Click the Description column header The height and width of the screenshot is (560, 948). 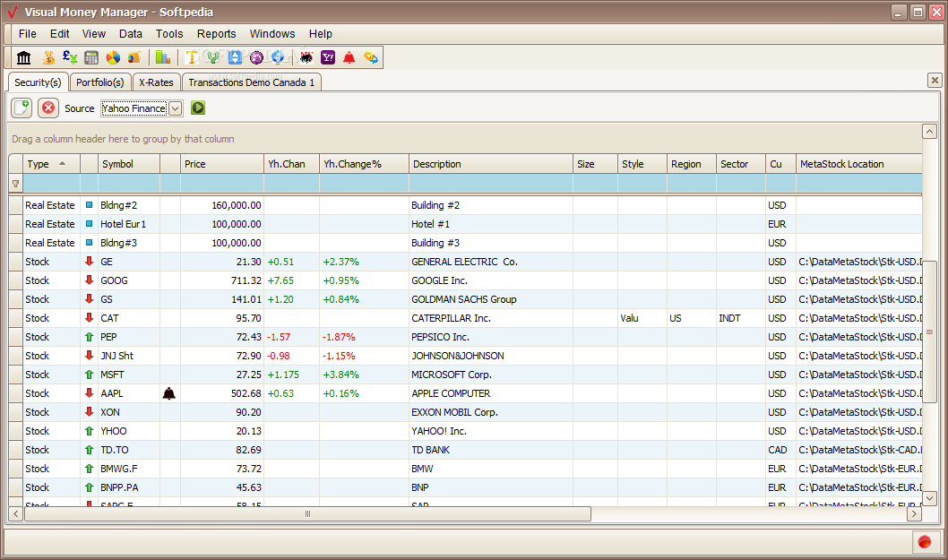coord(491,164)
